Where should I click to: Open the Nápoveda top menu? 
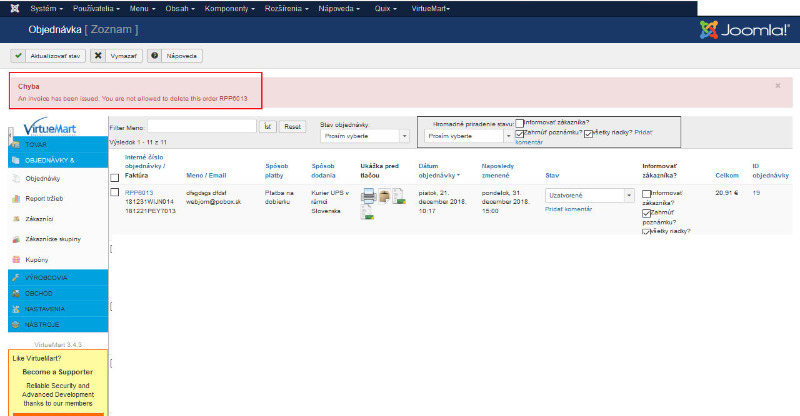[339, 9]
